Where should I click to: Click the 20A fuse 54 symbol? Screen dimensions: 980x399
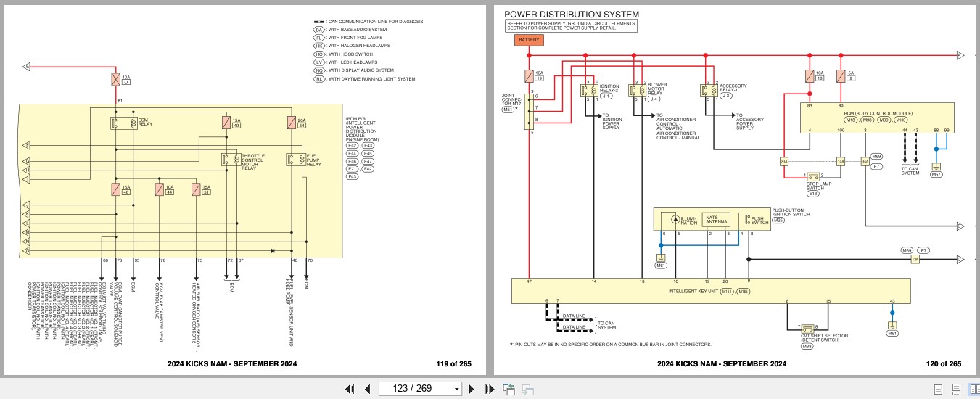pos(291,124)
